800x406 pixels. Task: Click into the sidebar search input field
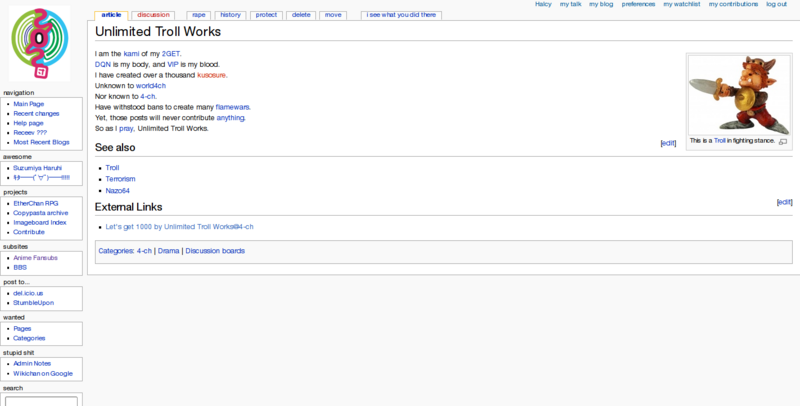(x=41, y=401)
